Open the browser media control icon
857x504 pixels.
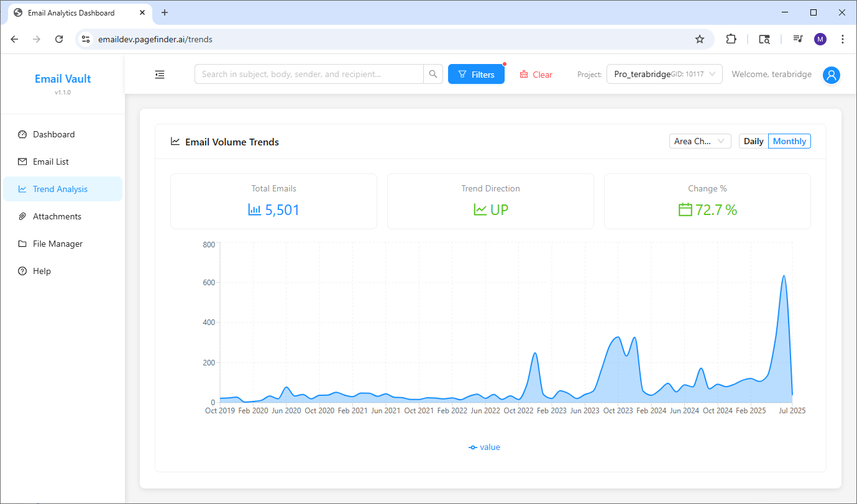click(x=798, y=39)
